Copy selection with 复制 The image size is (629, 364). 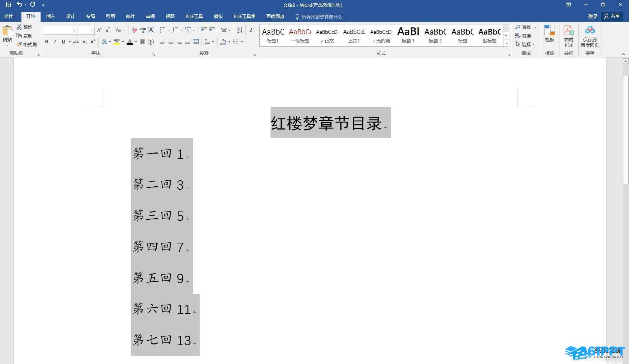(25, 36)
